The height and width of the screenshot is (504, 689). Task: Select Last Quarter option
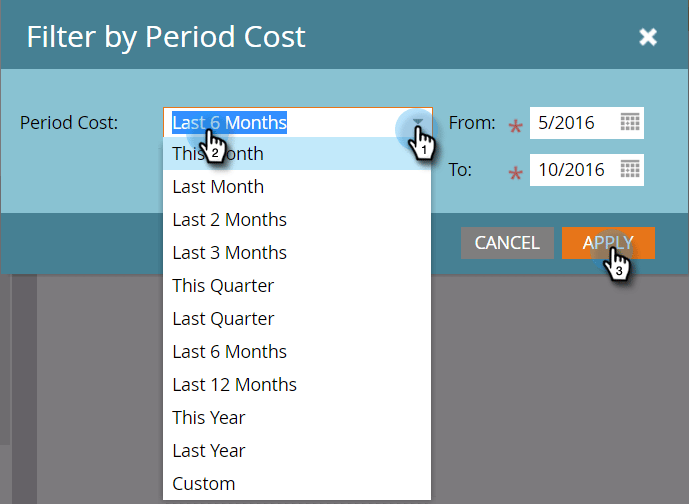[x=297, y=319]
